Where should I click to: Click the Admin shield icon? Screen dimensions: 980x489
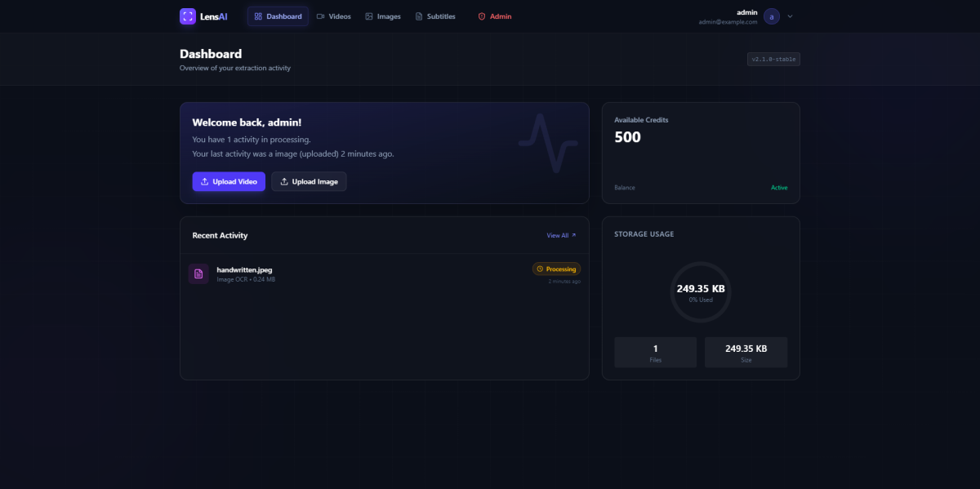(482, 16)
